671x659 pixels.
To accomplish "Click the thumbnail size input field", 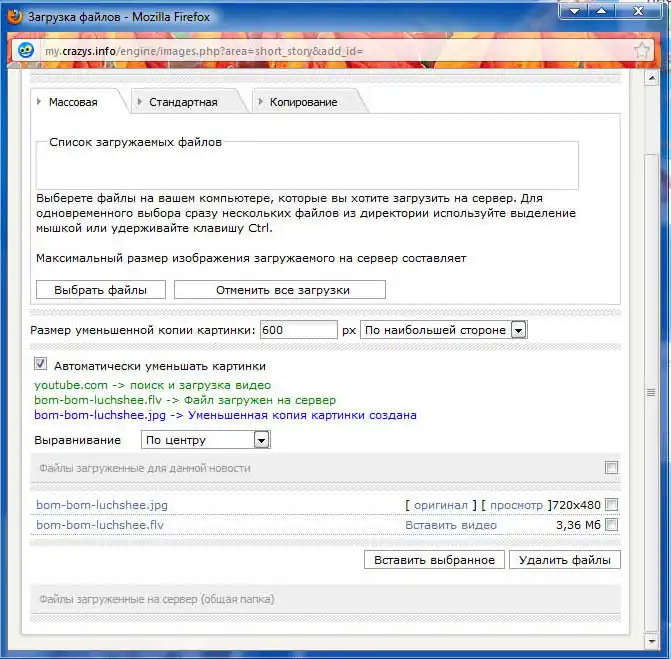I will [298, 329].
